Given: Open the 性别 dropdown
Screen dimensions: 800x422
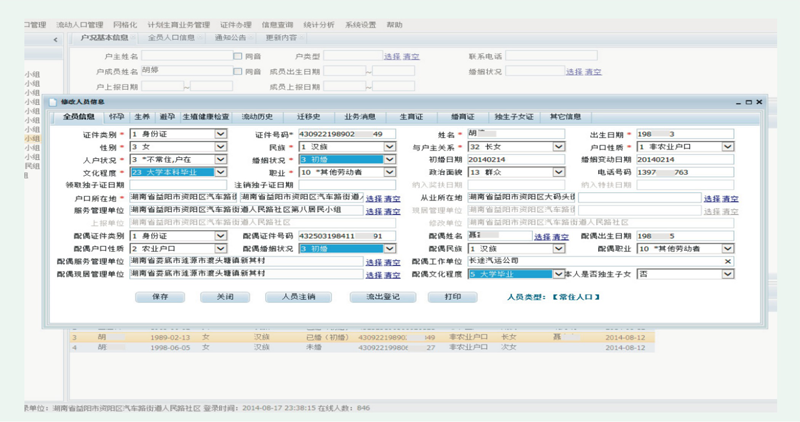Looking at the screenshot, I should 220,147.
